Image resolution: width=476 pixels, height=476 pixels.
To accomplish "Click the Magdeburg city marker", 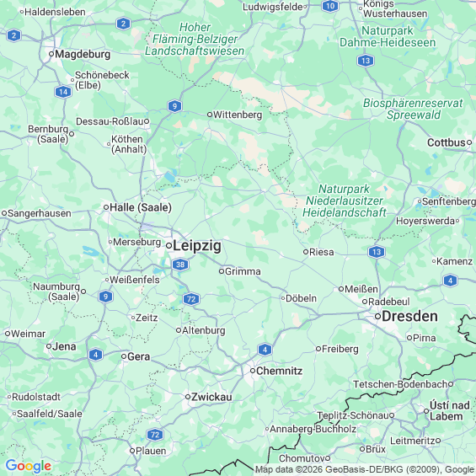I will [51, 54].
